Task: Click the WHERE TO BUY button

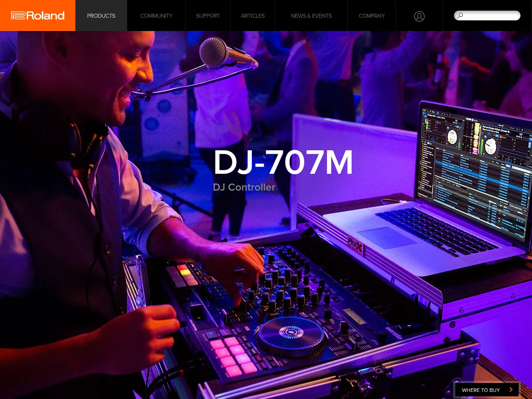Action: click(x=481, y=390)
